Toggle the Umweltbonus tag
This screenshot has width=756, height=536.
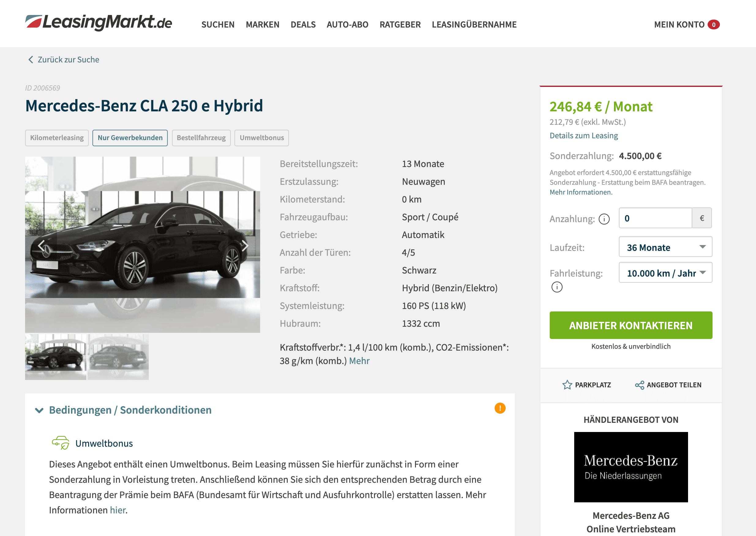point(261,138)
